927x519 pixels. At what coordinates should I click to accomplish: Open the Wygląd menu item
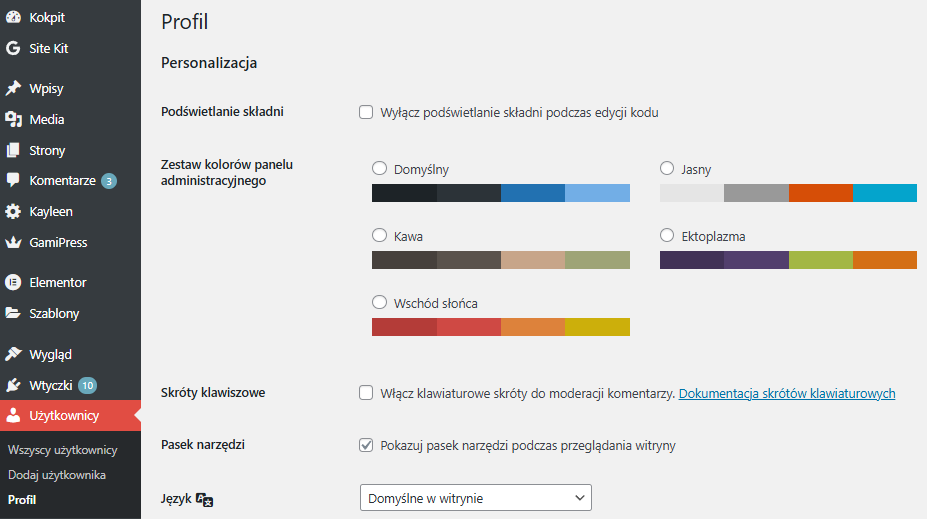pos(50,354)
